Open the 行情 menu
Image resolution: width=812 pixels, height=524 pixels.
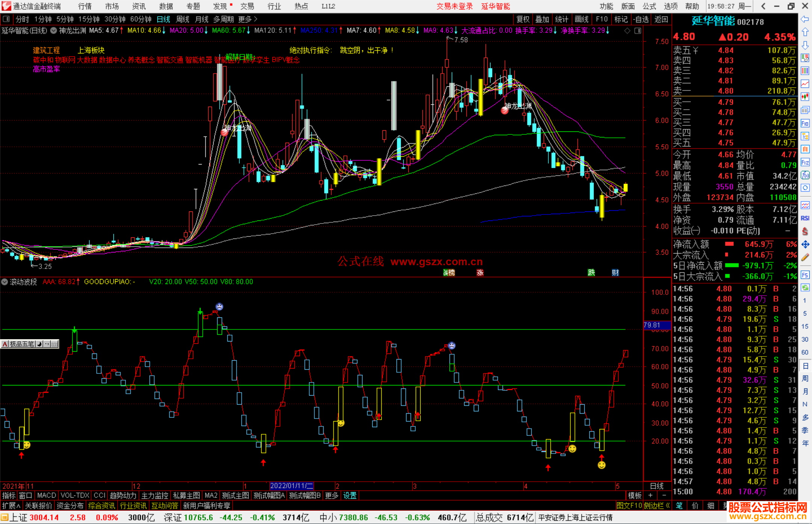point(85,6)
